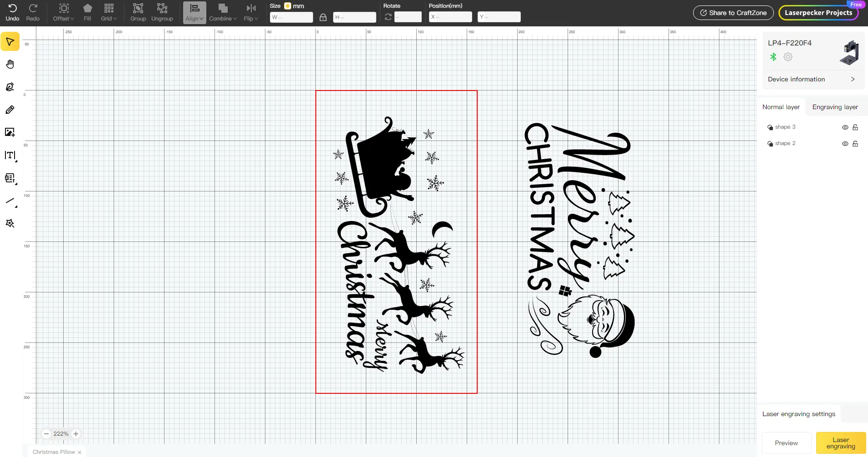
Task: Select the line drawing tool
Action: [10, 201]
